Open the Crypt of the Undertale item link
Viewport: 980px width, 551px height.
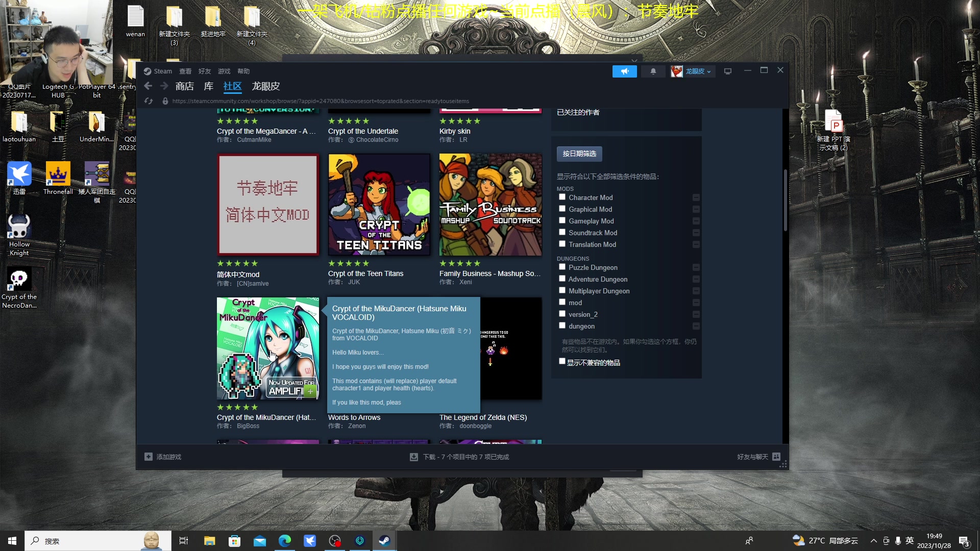click(x=363, y=131)
